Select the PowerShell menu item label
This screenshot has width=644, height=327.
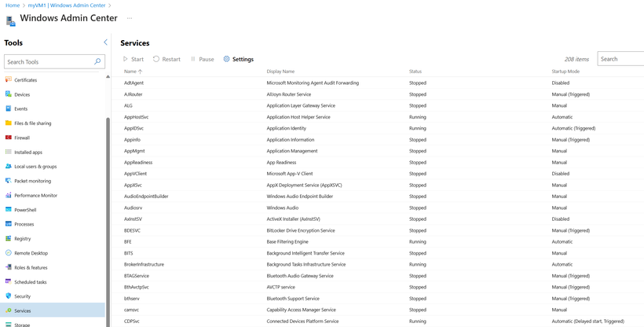click(x=25, y=210)
